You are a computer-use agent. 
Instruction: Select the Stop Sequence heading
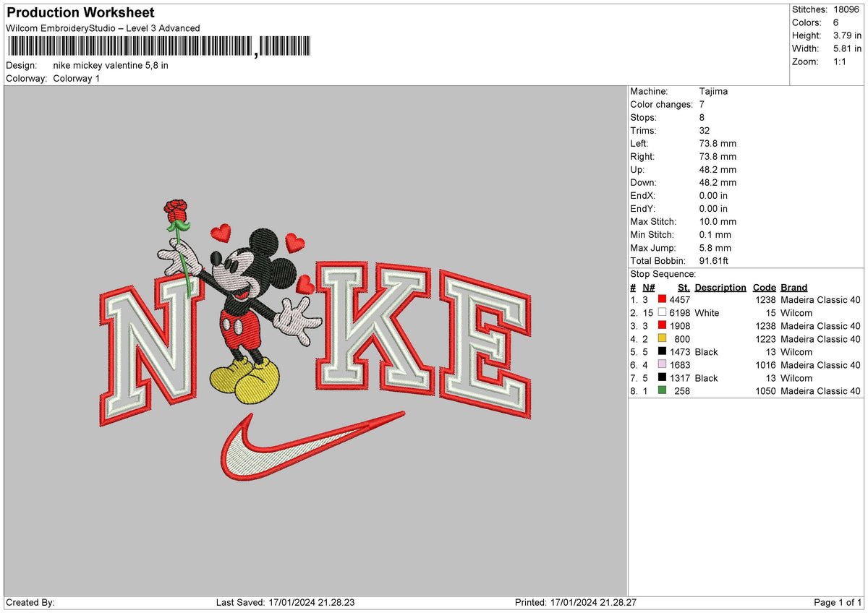pos(663,274)
